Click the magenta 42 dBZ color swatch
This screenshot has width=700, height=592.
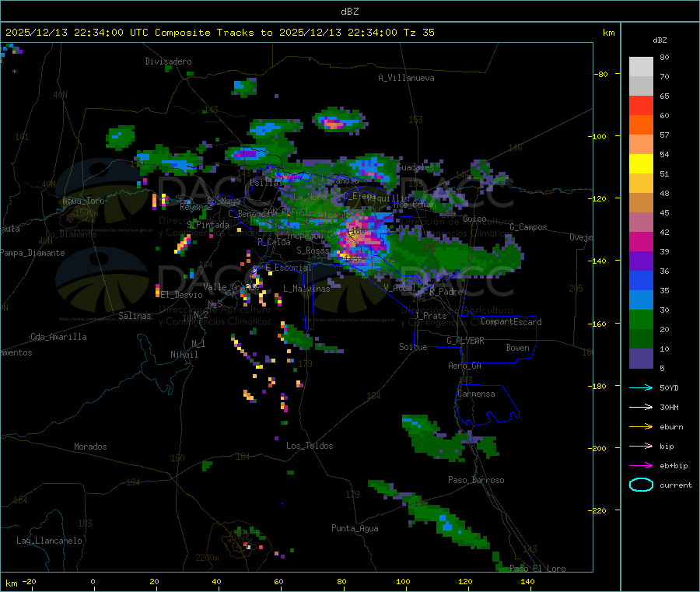(x=641, y=241)
